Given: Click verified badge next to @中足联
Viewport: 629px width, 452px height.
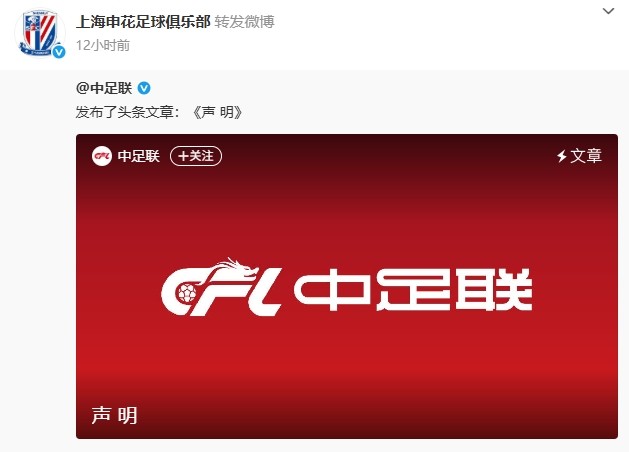Looking at the screenshot, I should point(144,88).
